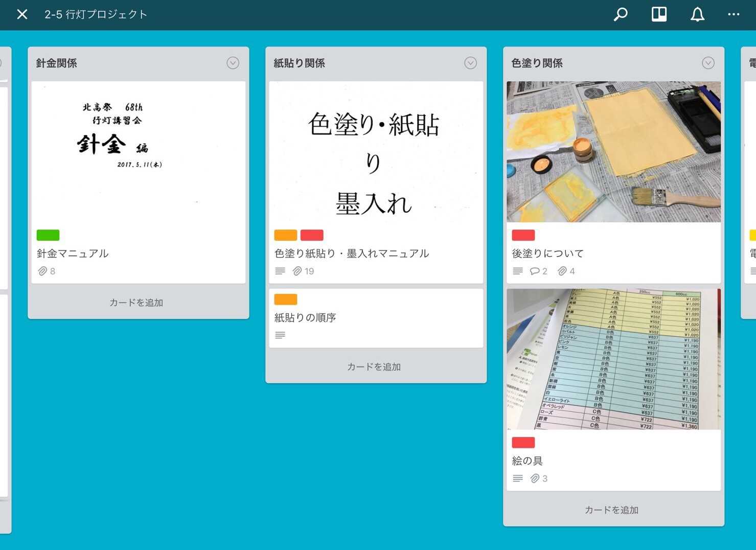
Task: Open the three-dot more menu
Action: click(734, 14)
